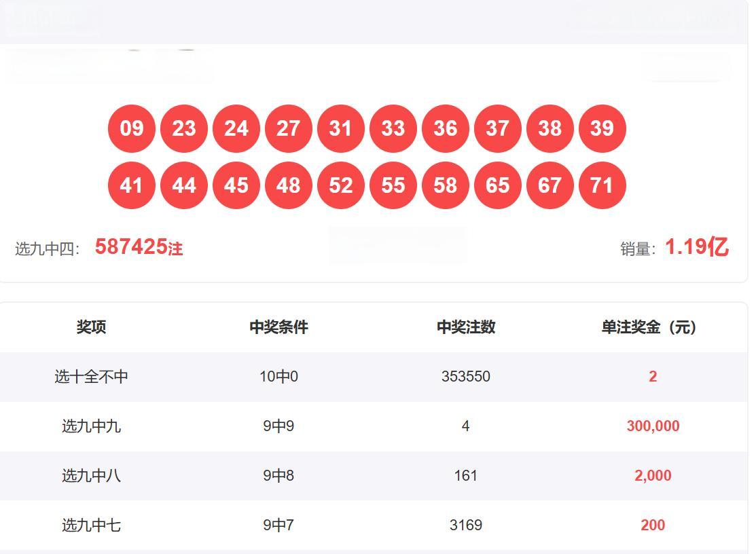Click the 奖项 column header
Image resolution: width=756 pixels, height=554 pixels.
(x=91, y=327)
